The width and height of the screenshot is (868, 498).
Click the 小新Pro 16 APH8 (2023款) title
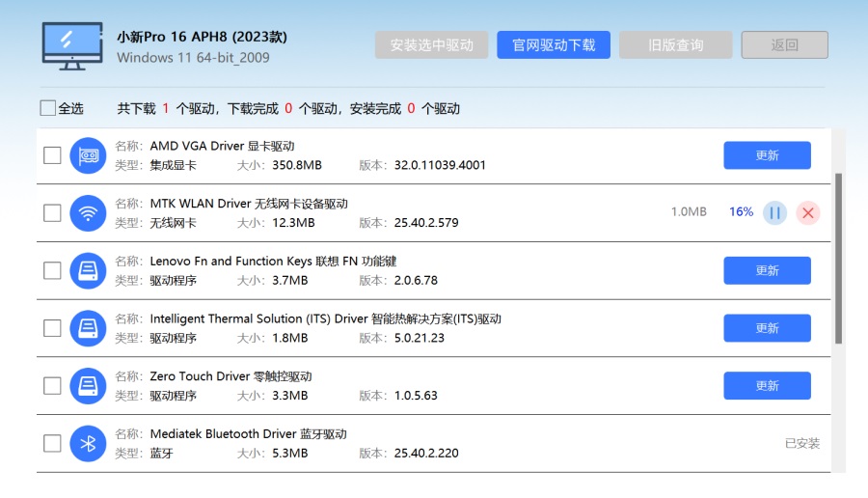pos(203,37)
